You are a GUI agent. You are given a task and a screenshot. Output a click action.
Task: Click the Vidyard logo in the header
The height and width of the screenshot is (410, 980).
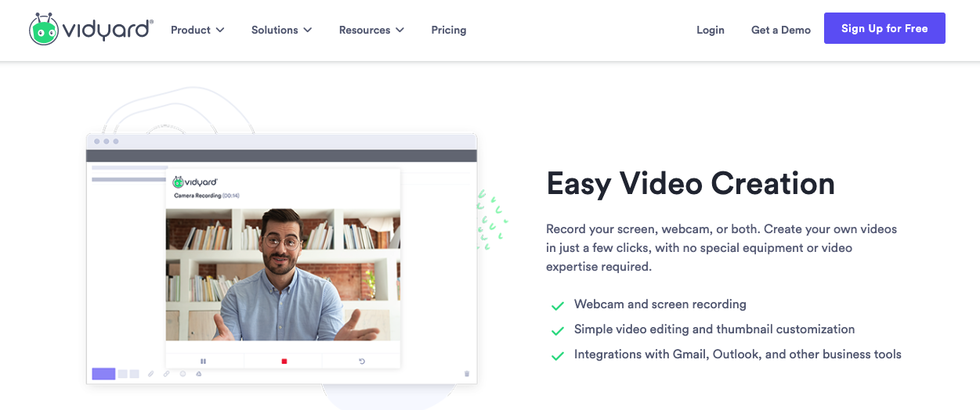click(x=92, y=29)
